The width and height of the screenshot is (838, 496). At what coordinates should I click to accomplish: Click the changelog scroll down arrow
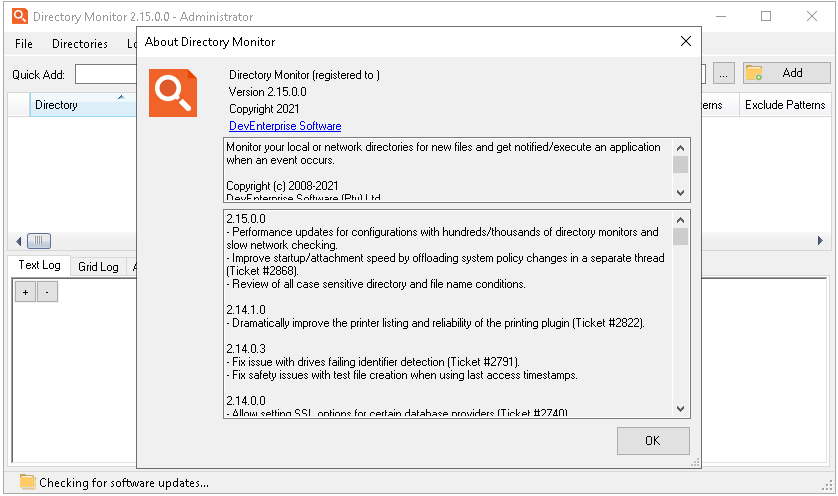tap(680, 409)
